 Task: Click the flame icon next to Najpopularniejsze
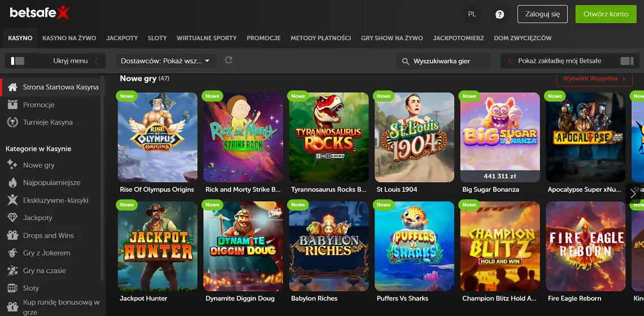pyautogui.click(x=12, y=183)
